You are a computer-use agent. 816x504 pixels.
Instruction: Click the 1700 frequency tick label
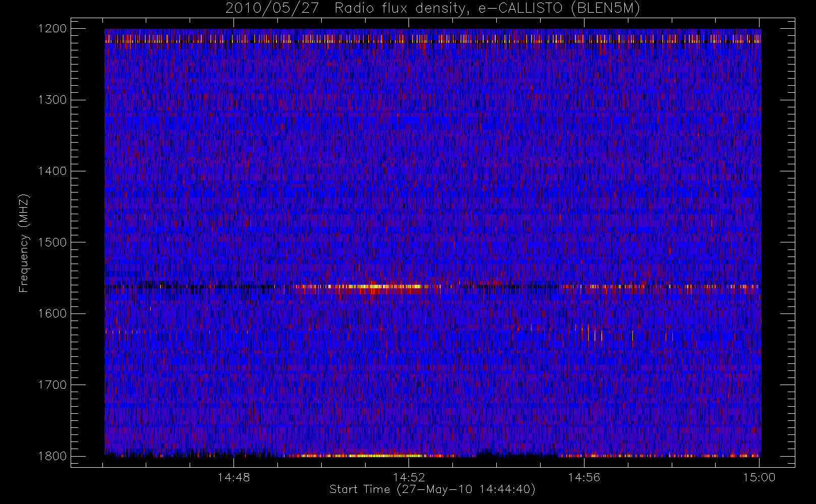pyautogui.click(x=52, y=385)
